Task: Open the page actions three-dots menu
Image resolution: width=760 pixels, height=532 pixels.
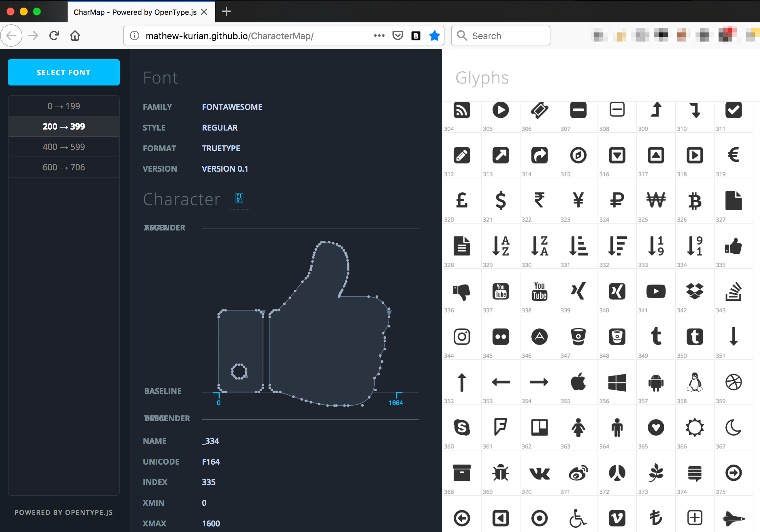Action: (x=379, y=36)
